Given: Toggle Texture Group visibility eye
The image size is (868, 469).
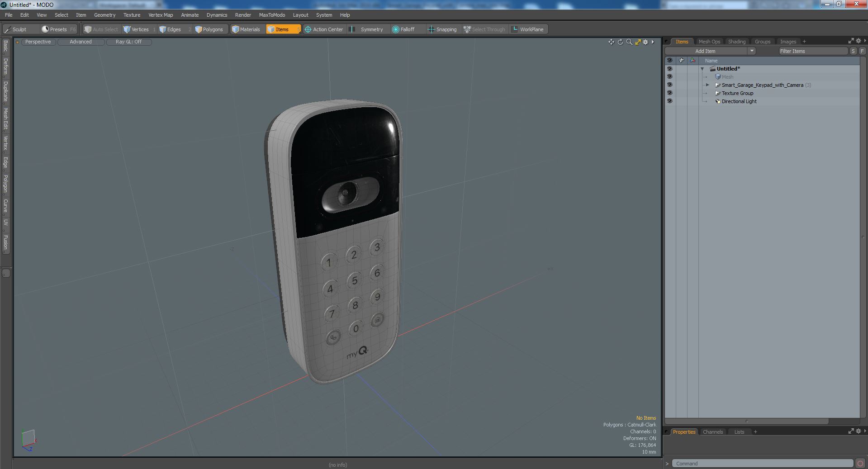Looking at the screenshot, I should 669,93.
